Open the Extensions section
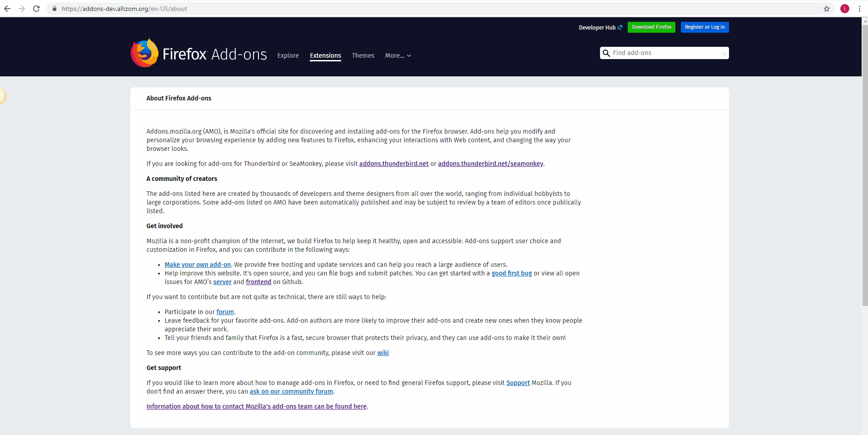 pyautogui.click(x=325, y=55)
